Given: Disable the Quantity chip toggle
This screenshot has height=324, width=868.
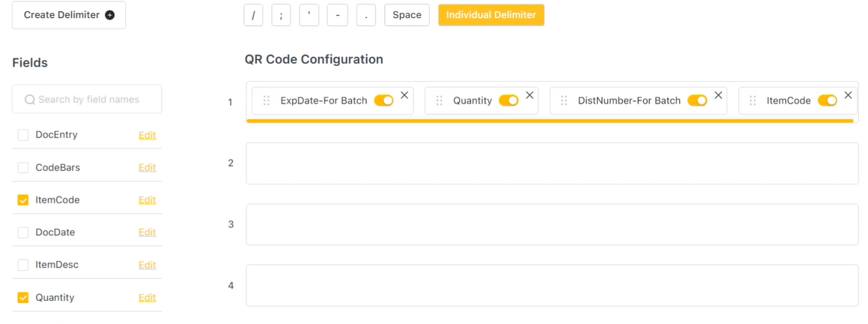Looking at the screenshot, I should tap(509, 100).
